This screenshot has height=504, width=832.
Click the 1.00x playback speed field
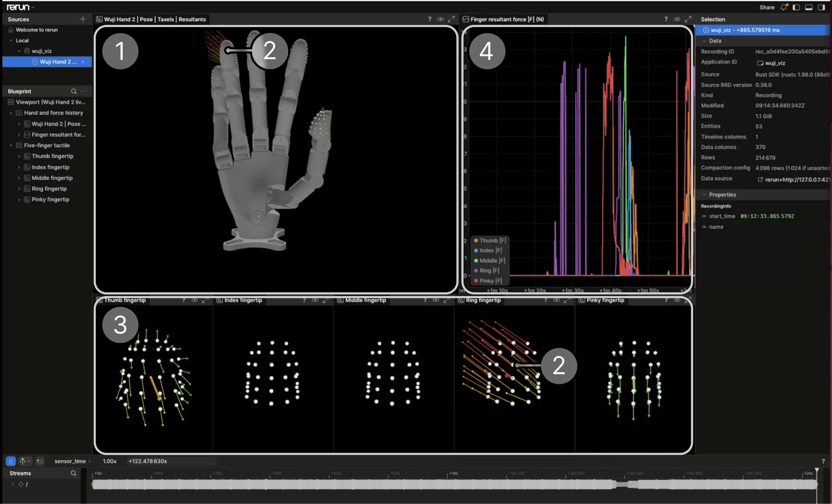click(109, 461)
